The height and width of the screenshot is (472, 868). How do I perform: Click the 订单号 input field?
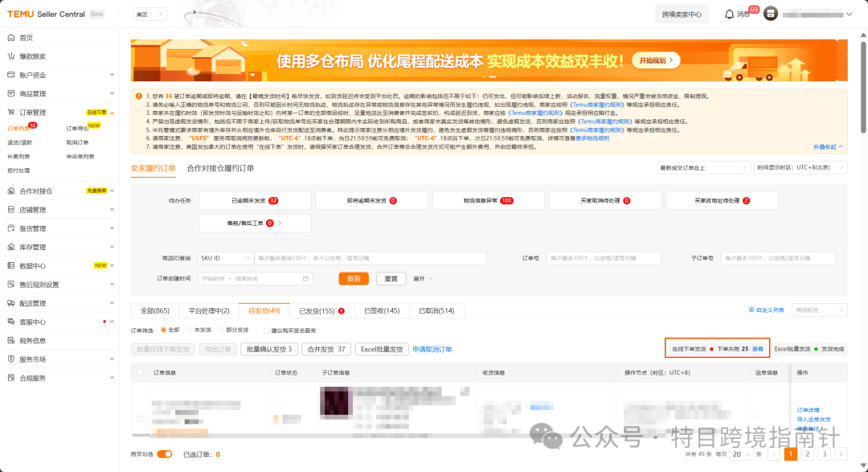tap(604, 258)
